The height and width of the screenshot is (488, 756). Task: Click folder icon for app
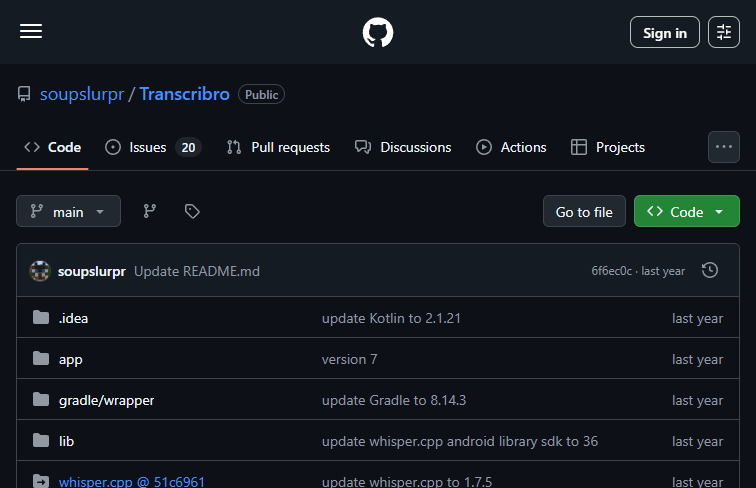coord(41,358)
